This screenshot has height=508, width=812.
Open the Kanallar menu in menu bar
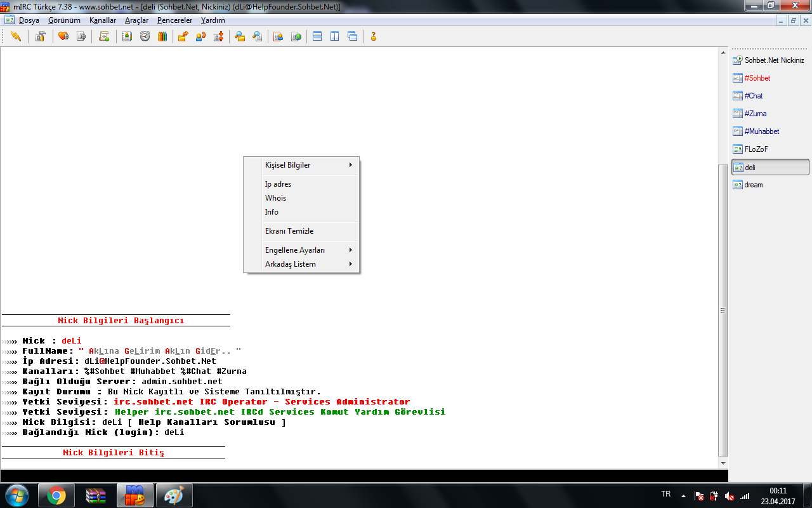pos(103,20)
